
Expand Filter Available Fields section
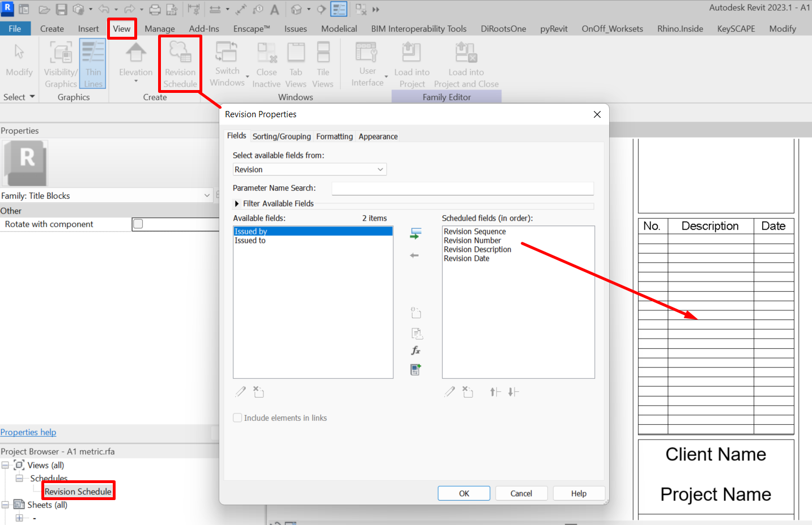(x=237, y=204)
